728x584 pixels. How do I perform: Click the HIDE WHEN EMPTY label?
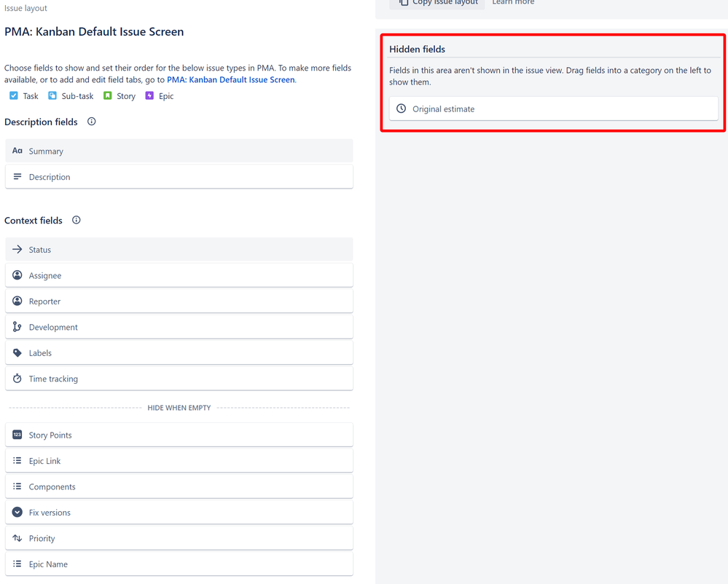click(x=179, y=408)
